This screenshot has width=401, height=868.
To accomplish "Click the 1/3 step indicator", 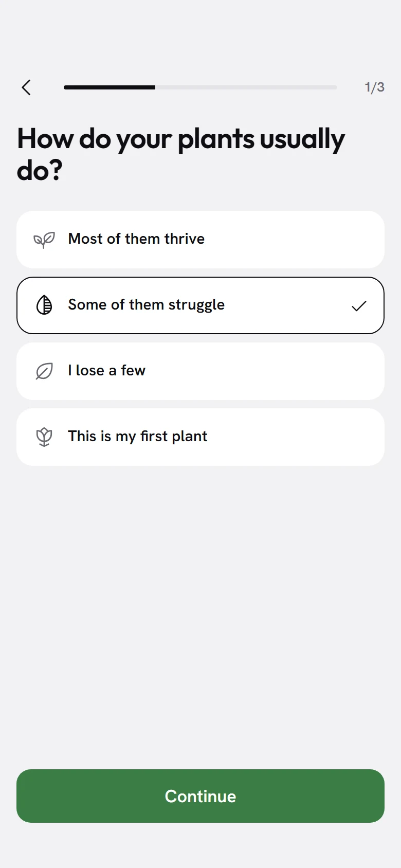I will 375,87.
